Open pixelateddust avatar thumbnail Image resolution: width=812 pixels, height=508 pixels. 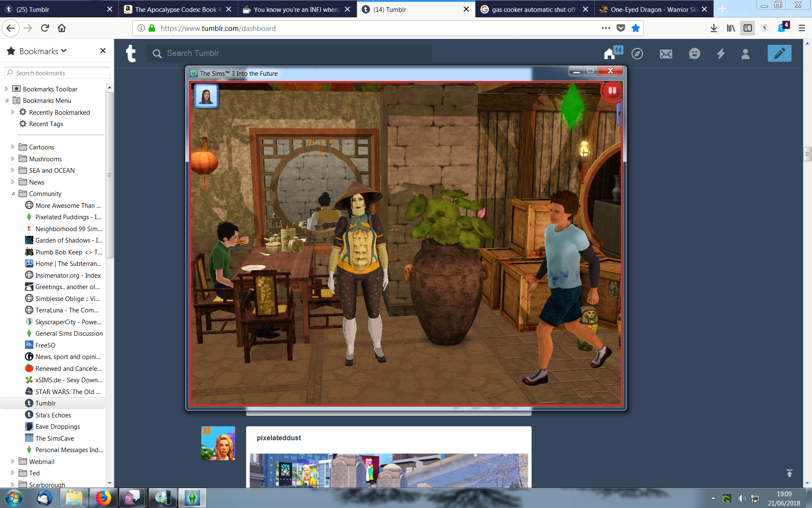pyautogui.click(x=218, y=443)
